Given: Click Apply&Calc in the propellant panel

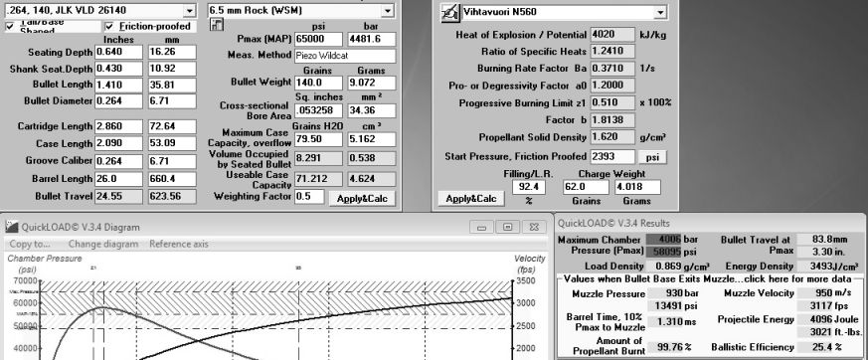Looking at the screenshot, I should 471,198.
